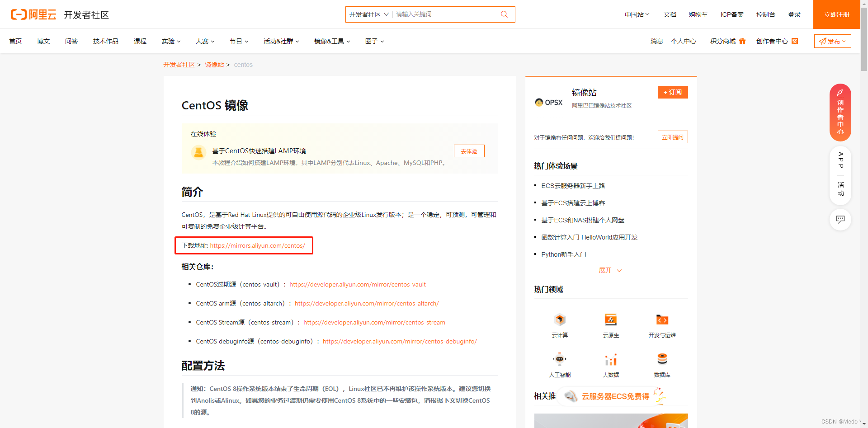This screenshot has height=428, width=868.
Task: Open the 基于CentOS快速搭建LAMP环境 title
Action: pos(259,151)
